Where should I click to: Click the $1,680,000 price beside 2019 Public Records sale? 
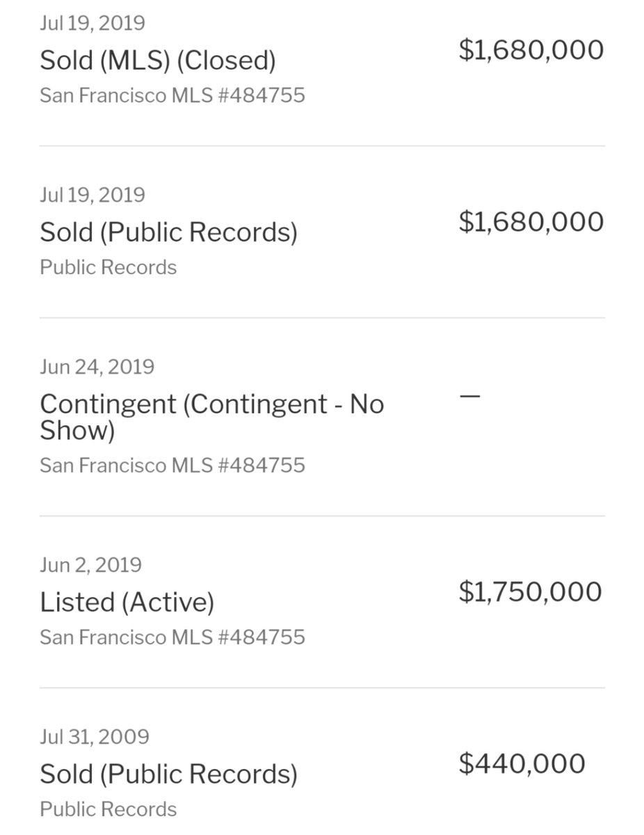[x=531, y=222]
